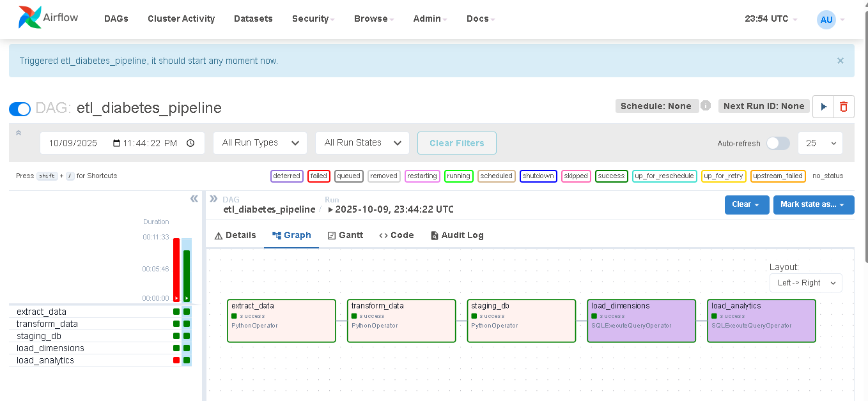Screen dimensions: 868x401
Task: Click the Schedule: None badge
Action: click(x=656, y=106)
